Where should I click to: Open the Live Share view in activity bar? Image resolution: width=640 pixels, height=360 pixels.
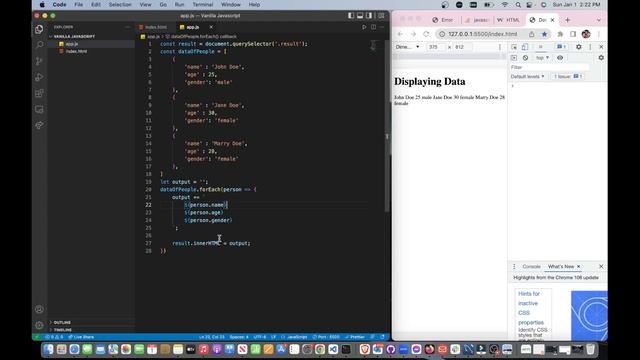(x=39, y=125)
